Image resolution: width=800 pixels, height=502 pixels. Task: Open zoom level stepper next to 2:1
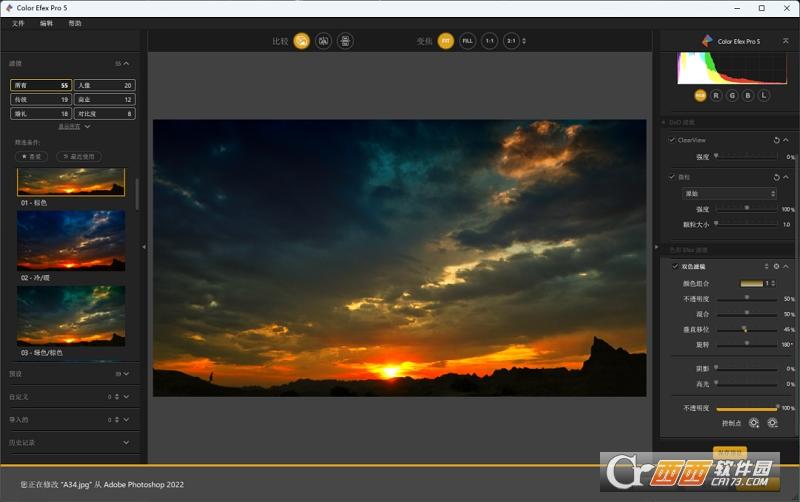(x=524, y=41)
